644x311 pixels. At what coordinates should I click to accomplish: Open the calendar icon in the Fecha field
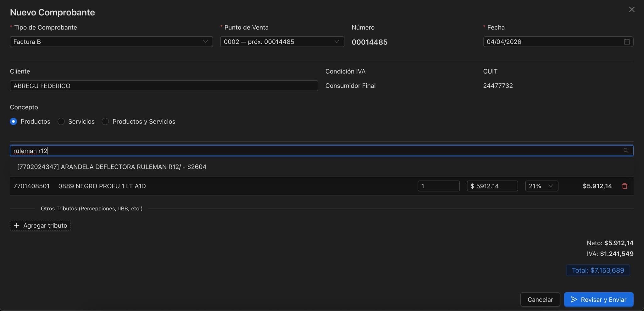point(627,42)
